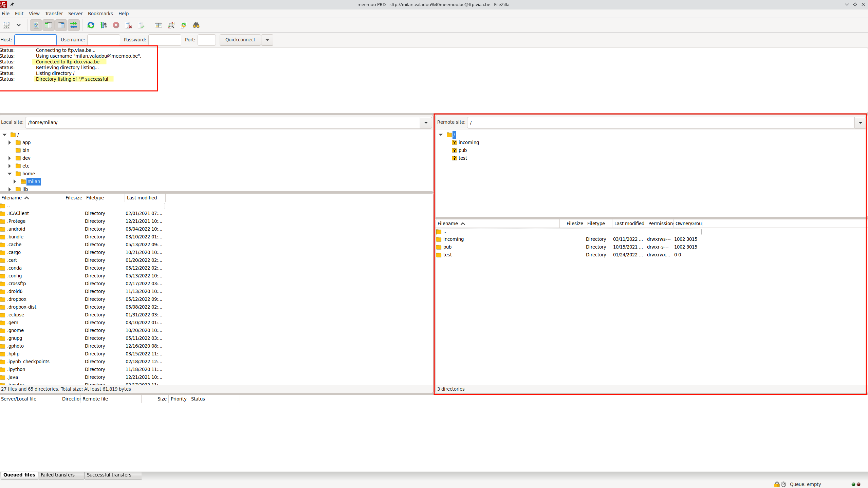
Task: Open the Edit menu
Action: 19,14
